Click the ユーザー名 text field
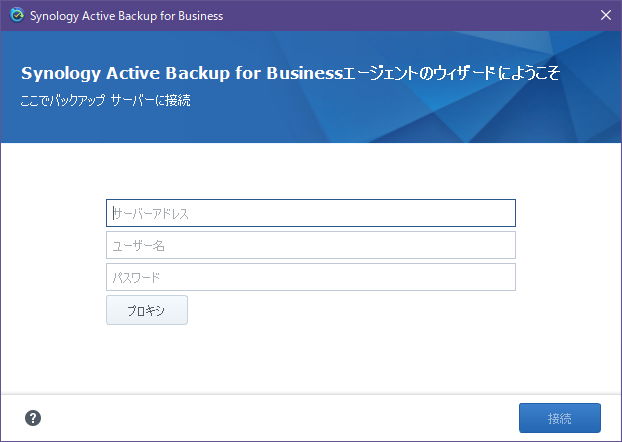Image resolution: width=622 pixels, height=442 pixels. (311, 245)
